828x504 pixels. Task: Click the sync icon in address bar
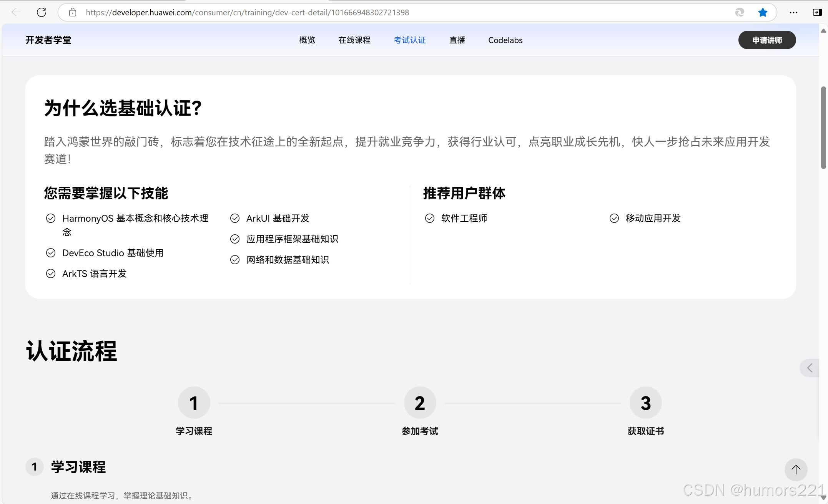[x=740, y=12]
